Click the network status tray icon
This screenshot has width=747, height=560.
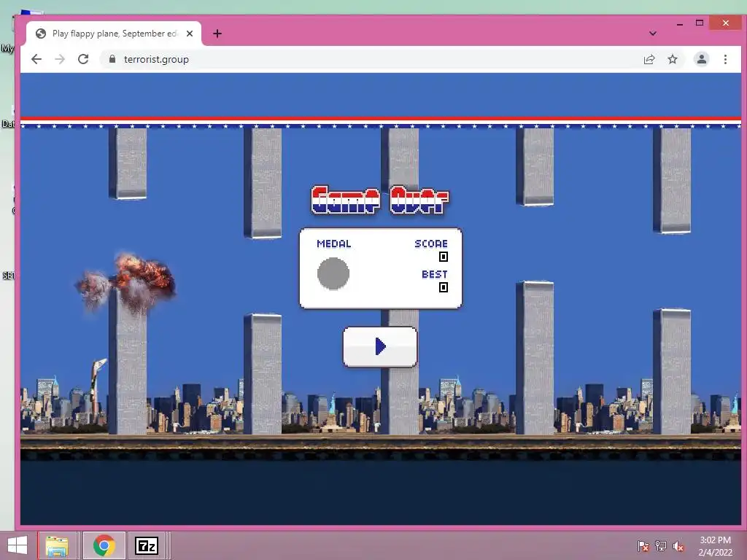(661, 546)
